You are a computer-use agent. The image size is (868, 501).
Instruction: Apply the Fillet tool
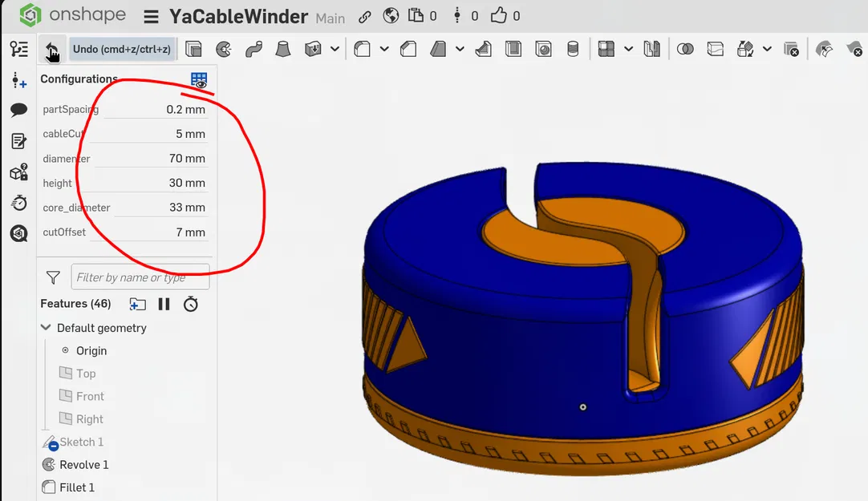coord(363,49)
